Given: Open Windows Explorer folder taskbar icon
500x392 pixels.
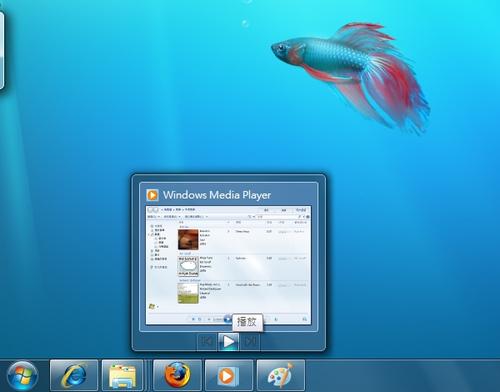Looking at the screenshot, I should [x=122, y=376].
